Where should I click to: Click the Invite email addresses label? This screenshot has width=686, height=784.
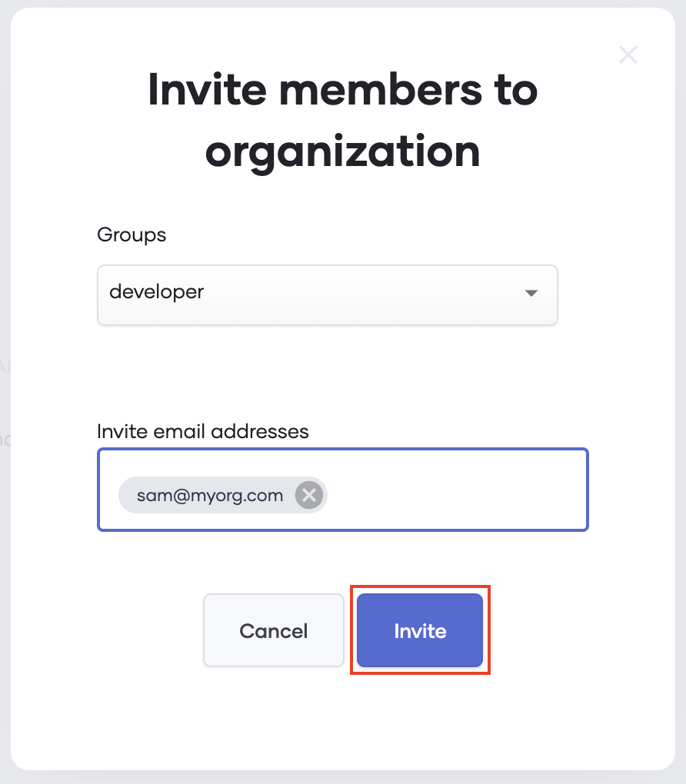pyautogui.click(x=203, y=431)
